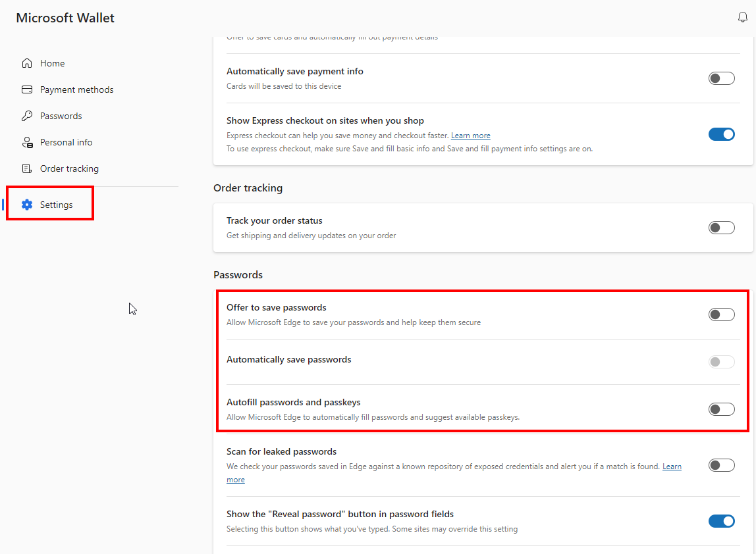Screen dimensions: 756x554
Task: Click 'Show Express checkout on sites' label
Action: 325,120
